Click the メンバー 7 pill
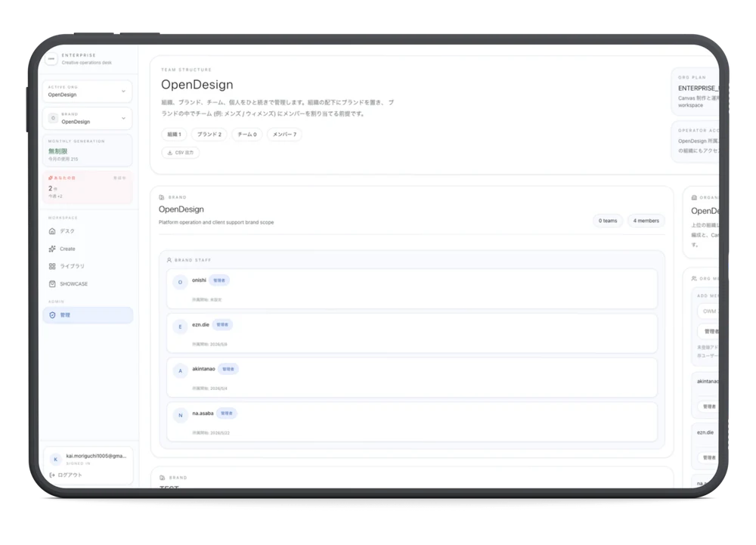Screen dimensions: 756x545 (284, 135)
